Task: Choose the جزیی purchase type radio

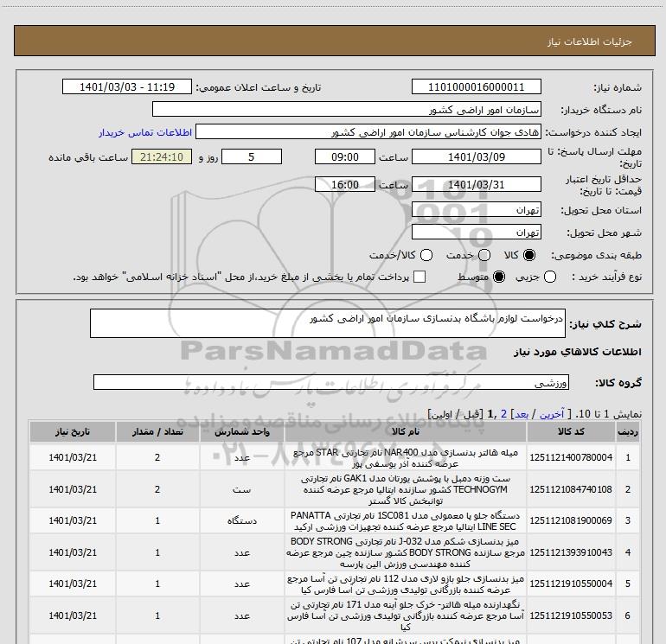Action: (x=550, y=277)
